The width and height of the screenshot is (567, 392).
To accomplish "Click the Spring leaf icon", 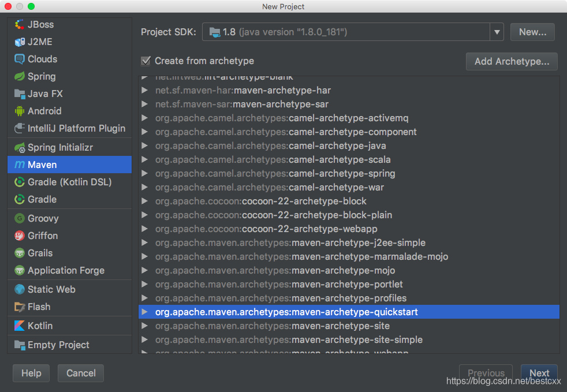I will [x=20, y=76].
